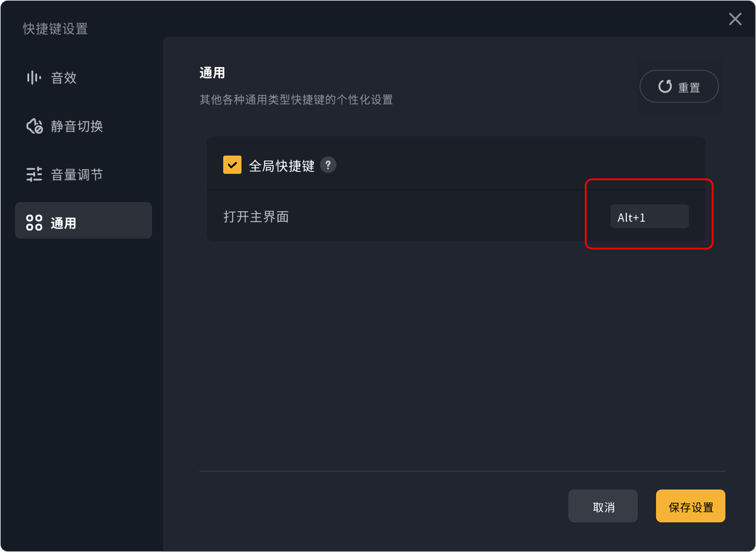The image size is (756, 552).
Task: Click the 打开主界面 row label
Action: point(256,217)
